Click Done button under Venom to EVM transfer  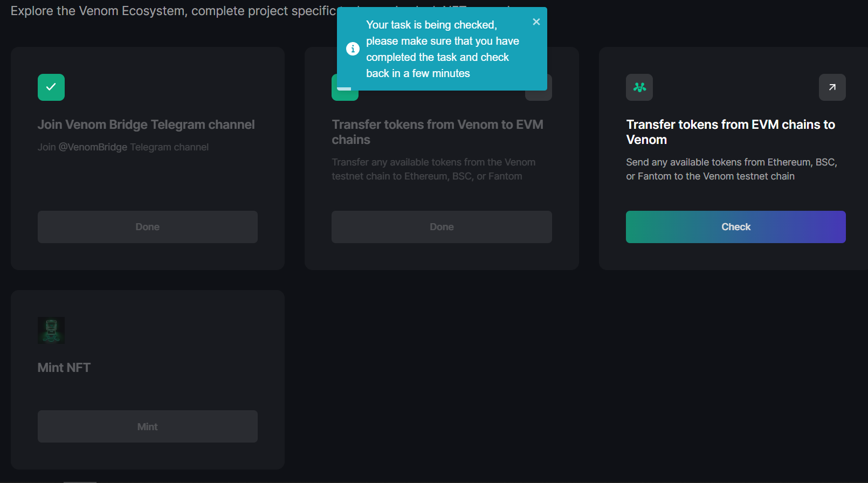[x=442, y=227]
